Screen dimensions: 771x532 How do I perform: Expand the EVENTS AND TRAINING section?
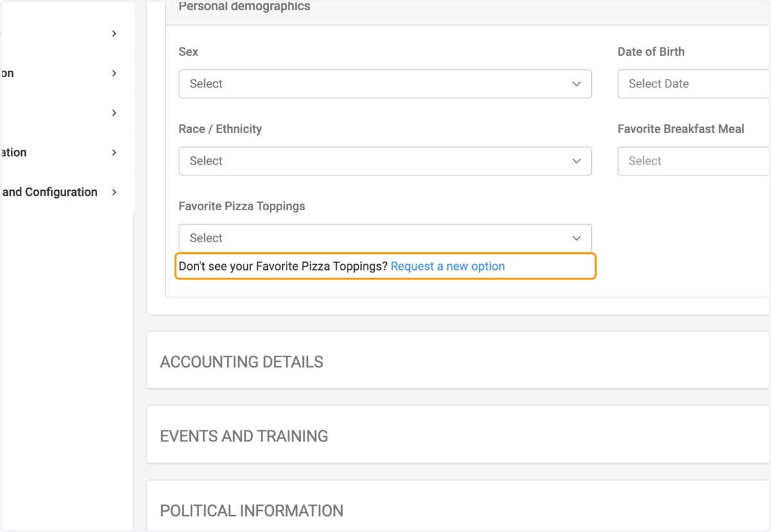[x=459, y=434]
